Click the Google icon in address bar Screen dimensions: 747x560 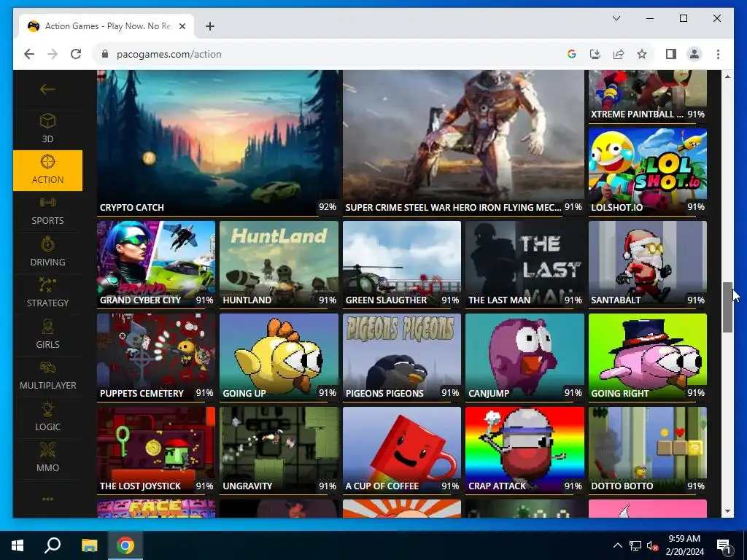pyautogui.click(x=572, y=54)
